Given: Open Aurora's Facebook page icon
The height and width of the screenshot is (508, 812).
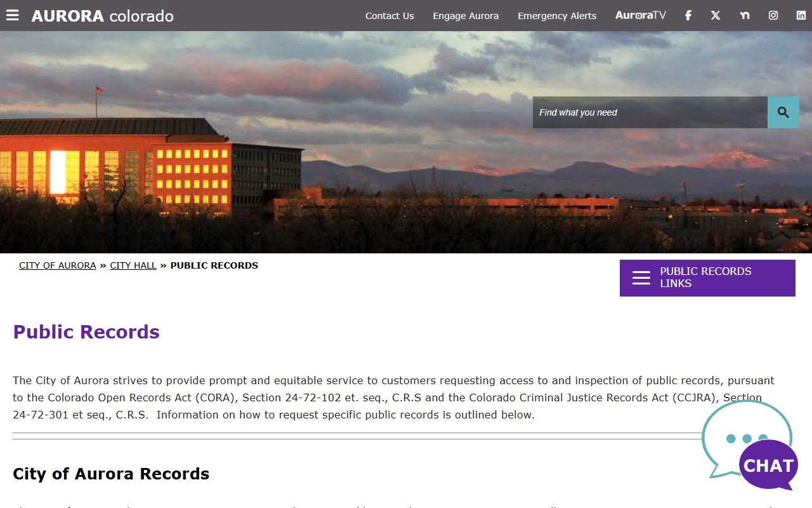Looking at the screenshot, I should coord(688,15).
